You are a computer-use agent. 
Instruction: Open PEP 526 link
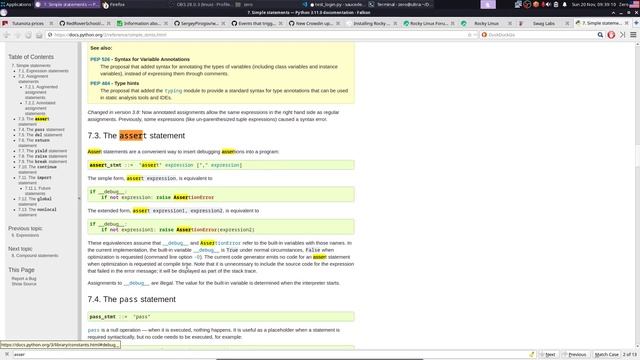pos(100,59)
